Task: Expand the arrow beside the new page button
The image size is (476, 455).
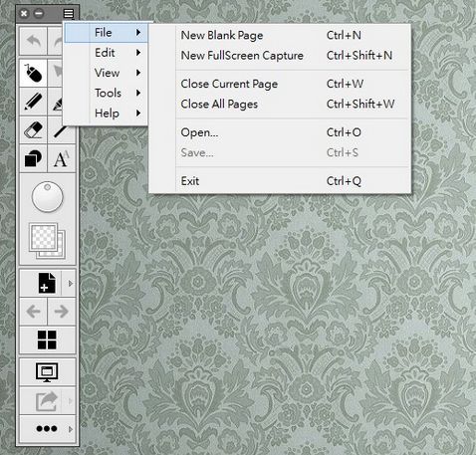Action: [x=71, y=284]
